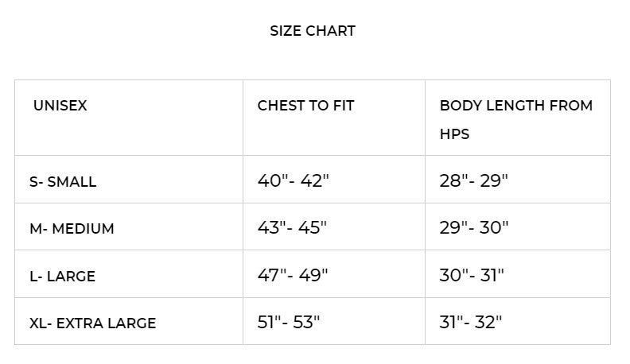Click the BODY LENGTH FROM HPS header
The image size is (630, 364).
(515, 119)
